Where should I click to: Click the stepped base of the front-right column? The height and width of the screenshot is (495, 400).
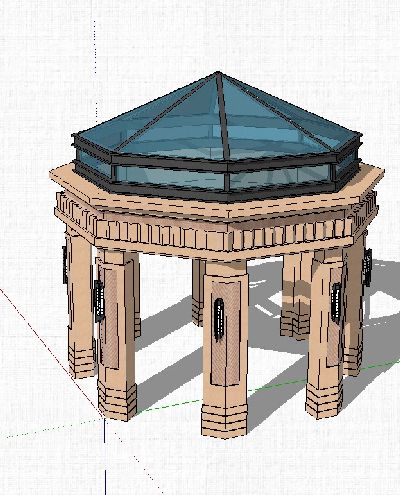point(324,400)
